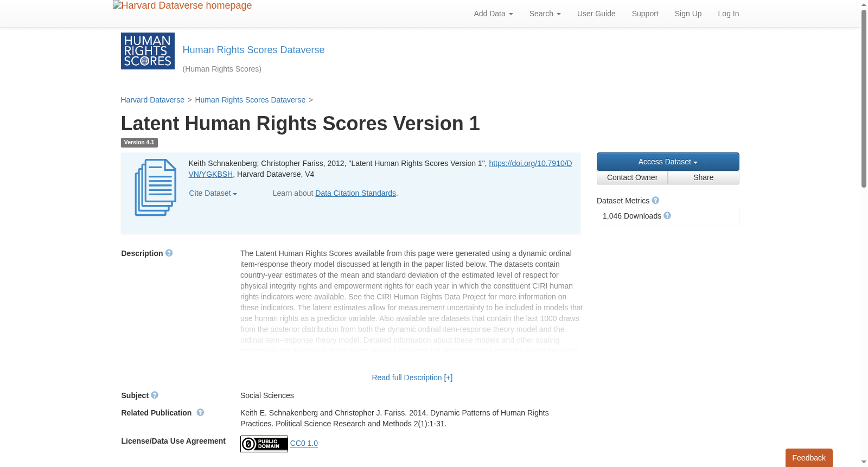Click the scrollbar down arrow
The height and width of the screenshot is (467, 868).
click(x=864, y=463)
